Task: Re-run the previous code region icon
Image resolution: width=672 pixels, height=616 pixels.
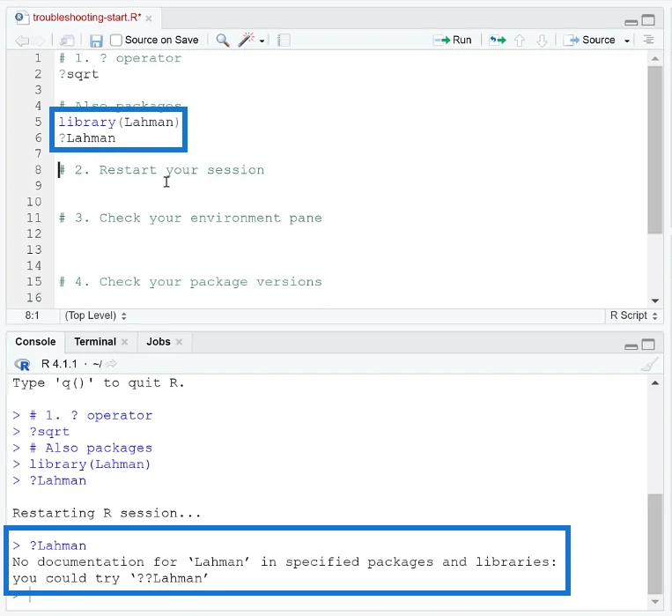Action: [498, 40]
